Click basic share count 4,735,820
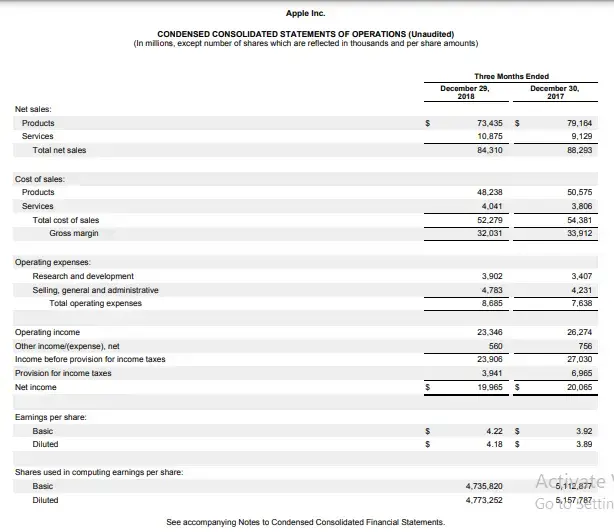This screenshot has height=532, width=614. [484, 487]
